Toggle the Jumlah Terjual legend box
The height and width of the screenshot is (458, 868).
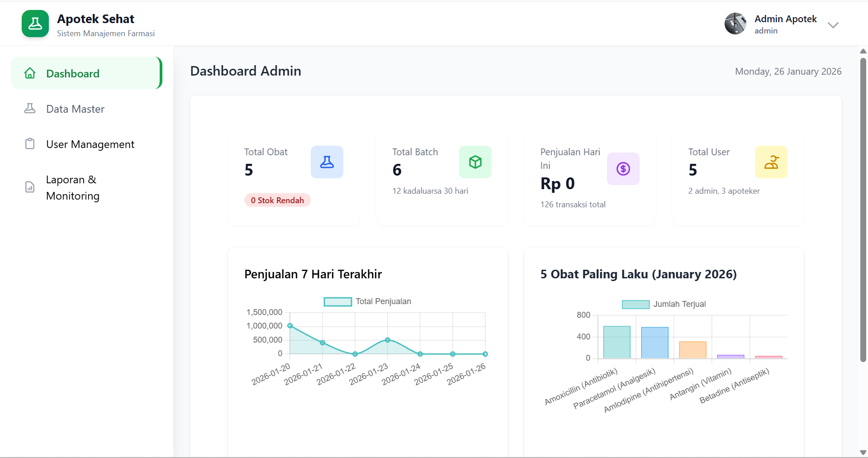click(x=636, y=305)
